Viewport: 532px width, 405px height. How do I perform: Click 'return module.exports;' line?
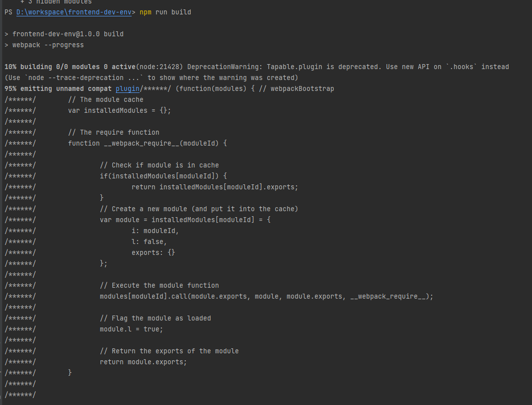point(143,362)
